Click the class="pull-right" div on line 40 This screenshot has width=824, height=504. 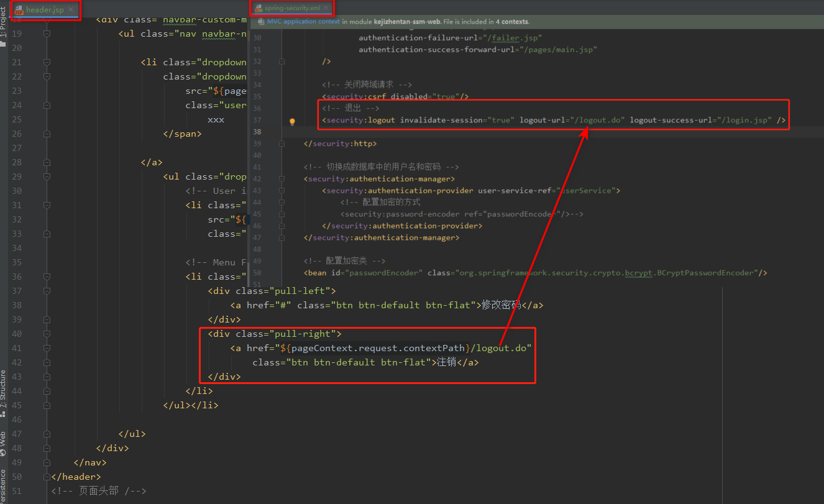(275, 334)
